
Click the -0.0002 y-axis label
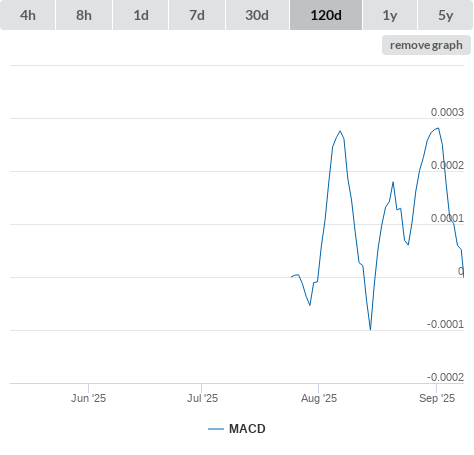click(x=445, y=377)
